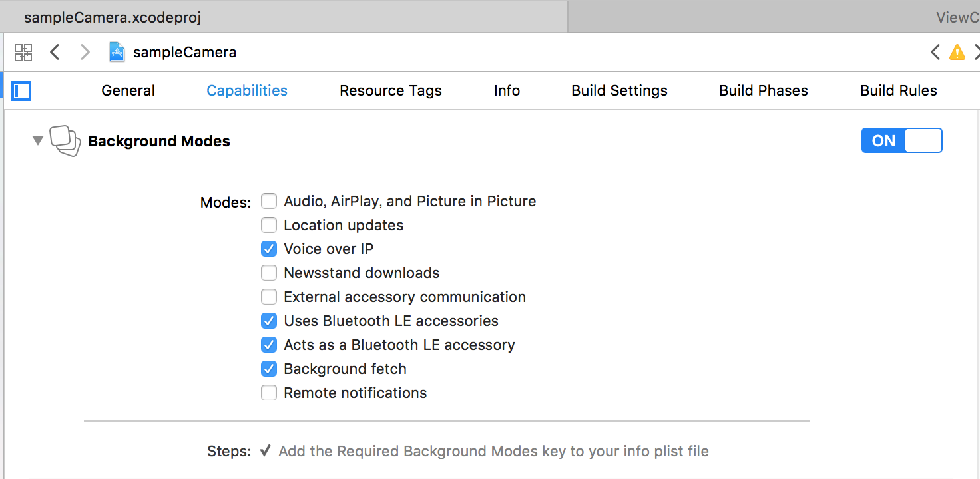Check External accessory communication

coord(269,297)
